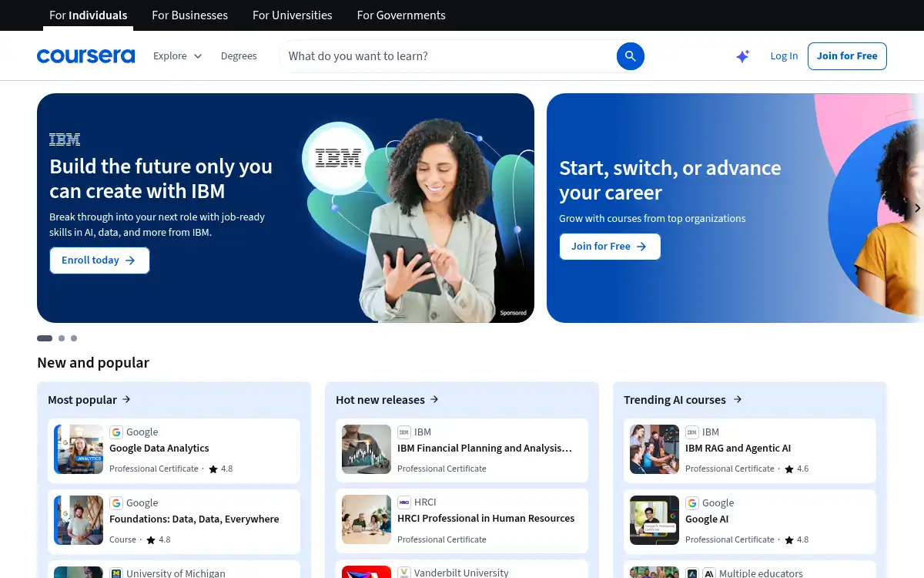Open Google Data Analytics course thumbnail
The height and width of the screenshot is (578, 924).
click(x=79, y=449)
